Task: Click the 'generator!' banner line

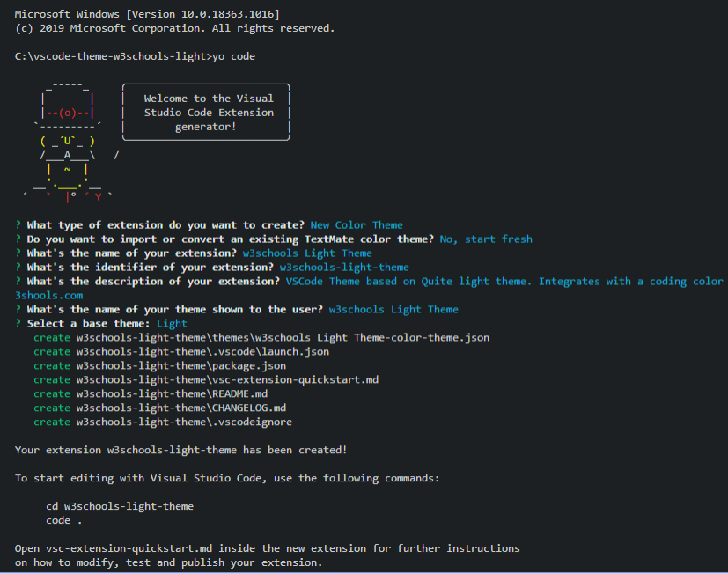Action: [x=206, y=127]
